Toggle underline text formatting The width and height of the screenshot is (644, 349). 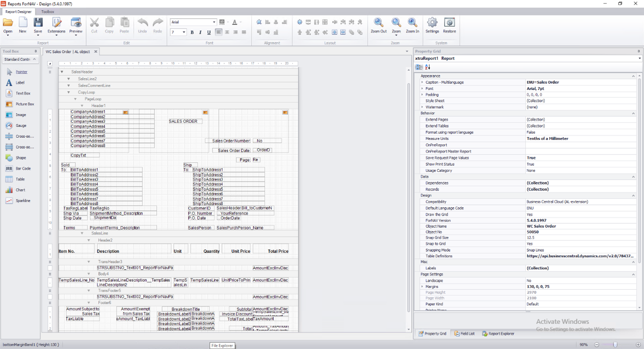(208, 32)
